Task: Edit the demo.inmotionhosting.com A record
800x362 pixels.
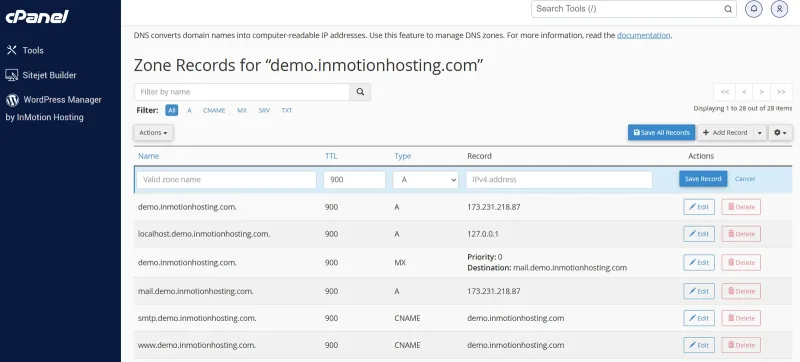Action: point(699,206)
